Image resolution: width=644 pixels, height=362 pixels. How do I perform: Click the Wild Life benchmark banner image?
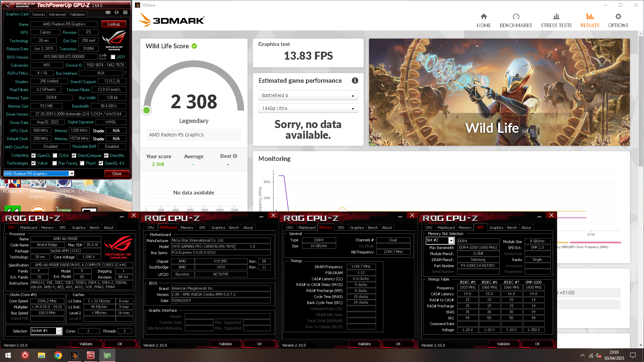[x=499, y=92]
